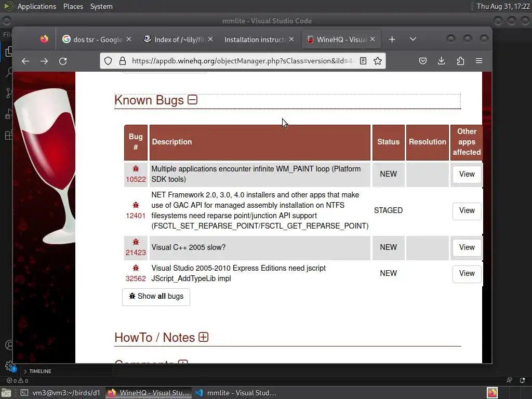This screenshot has height=399, width=532.
Task: Click the appdb.winehq.org URL field
Action: 243,61
